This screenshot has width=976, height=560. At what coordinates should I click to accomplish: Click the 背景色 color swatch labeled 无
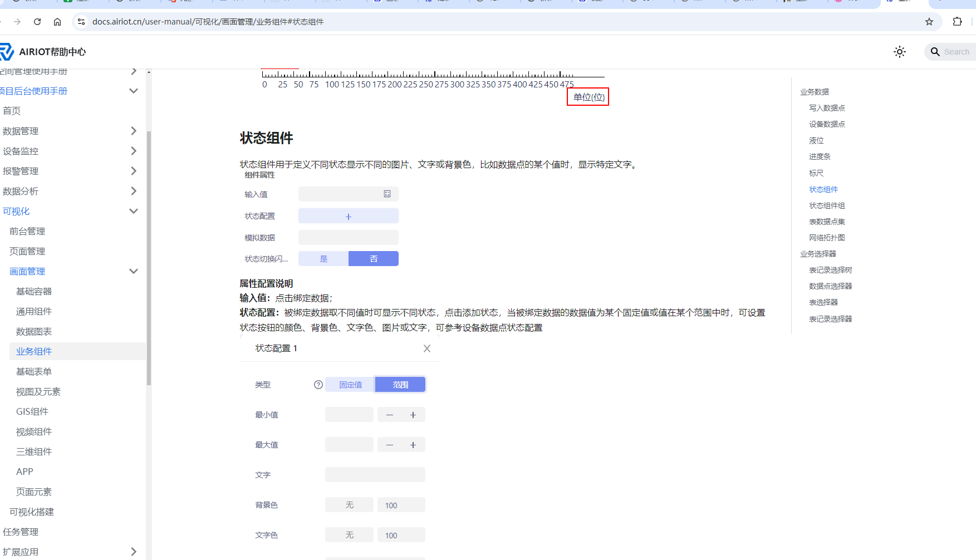tap(349, 505)
